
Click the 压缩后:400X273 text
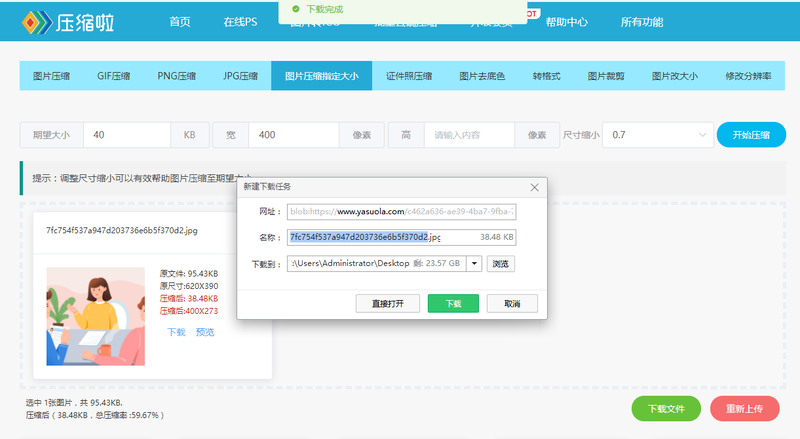pyautogui.click(x=189, y=311)
